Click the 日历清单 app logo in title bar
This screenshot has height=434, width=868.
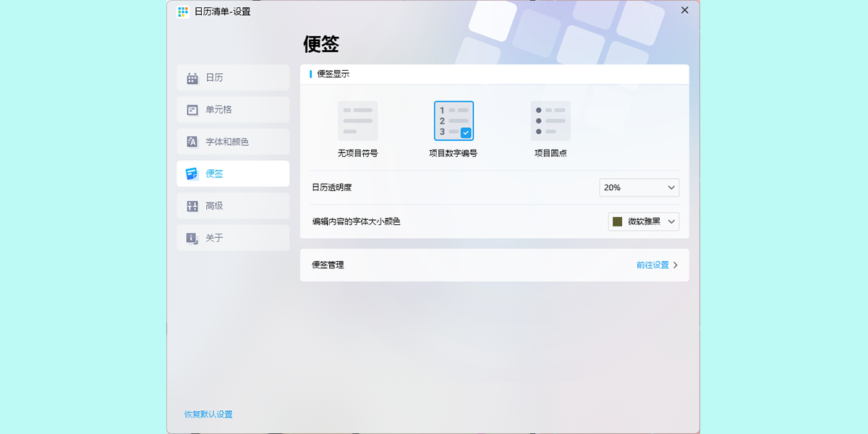coord(183,12)
